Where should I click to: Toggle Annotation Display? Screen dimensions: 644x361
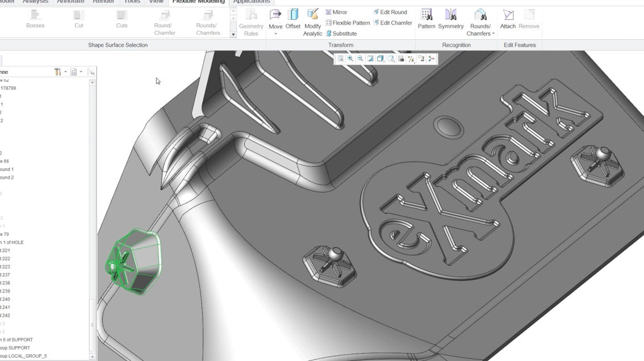pyautogui.click(x=421, y=58)
